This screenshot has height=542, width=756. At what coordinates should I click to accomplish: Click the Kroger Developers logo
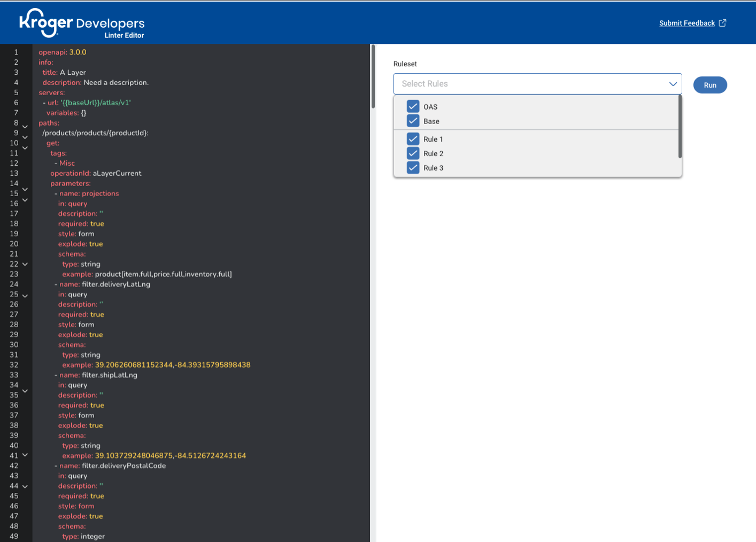tap(82, 24)
